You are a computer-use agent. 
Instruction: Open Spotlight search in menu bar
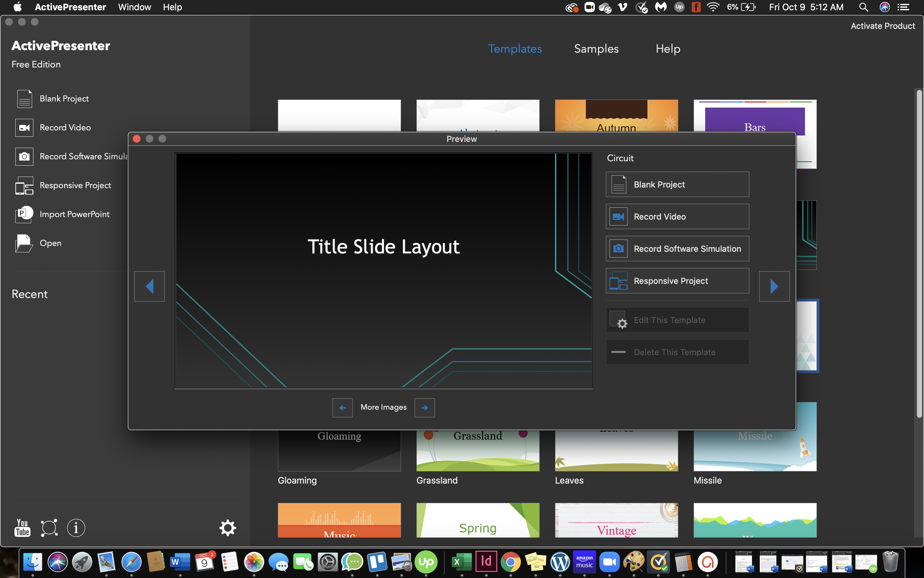point(863,7)
